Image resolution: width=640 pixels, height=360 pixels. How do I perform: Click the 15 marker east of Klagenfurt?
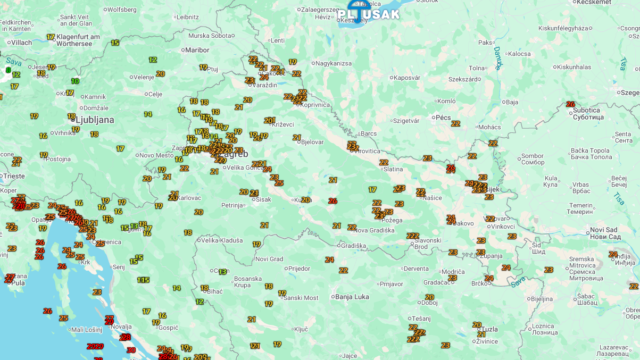pyautogui.click(x=115, y=43)
